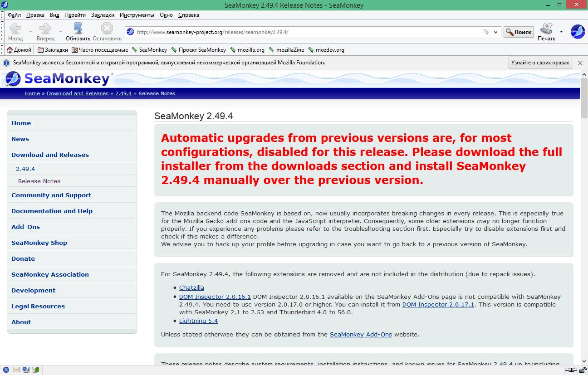This screenshot has height=375, width=588.
Task: Open Address Book from status bar icon
Action: point(35,370)
